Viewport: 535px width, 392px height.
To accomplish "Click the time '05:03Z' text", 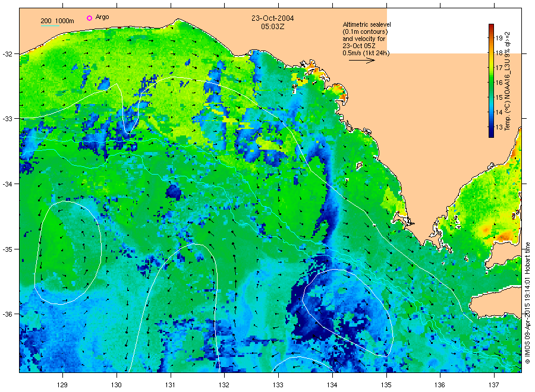I will [x=272, y=26].
